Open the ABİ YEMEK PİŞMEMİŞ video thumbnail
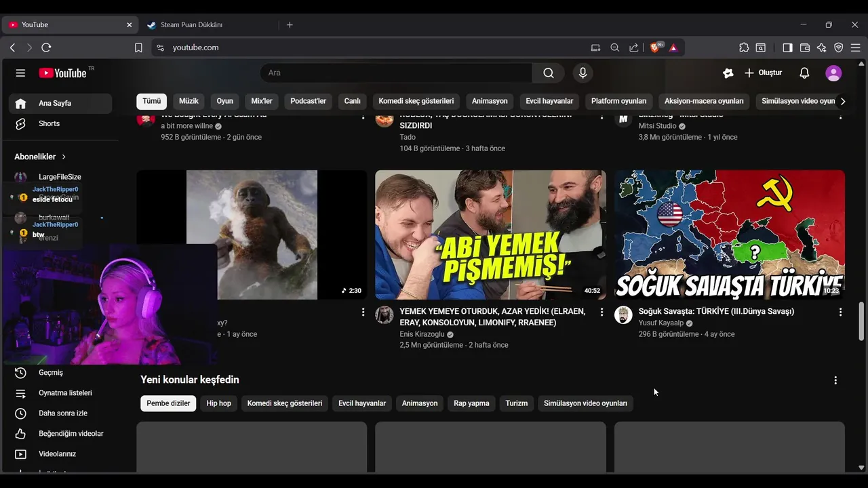Viewport: 868px width, 488px height. (x=490, y=235)
